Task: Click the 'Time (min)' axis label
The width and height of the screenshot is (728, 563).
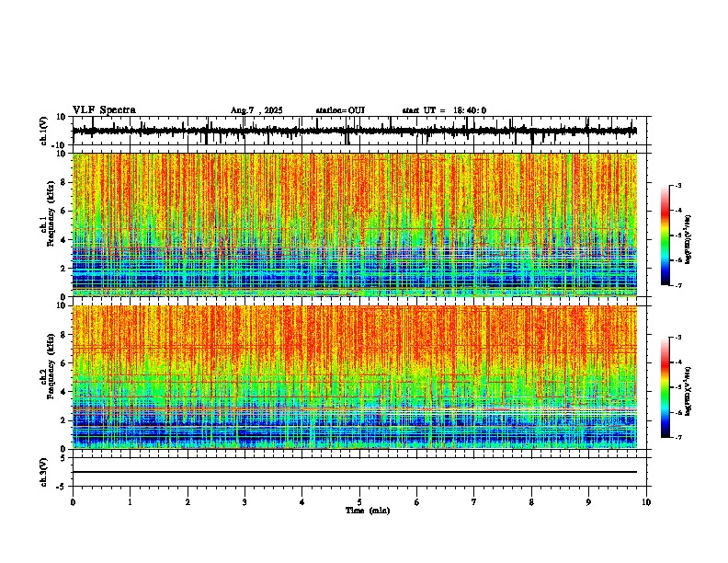Action: point(368,511)
